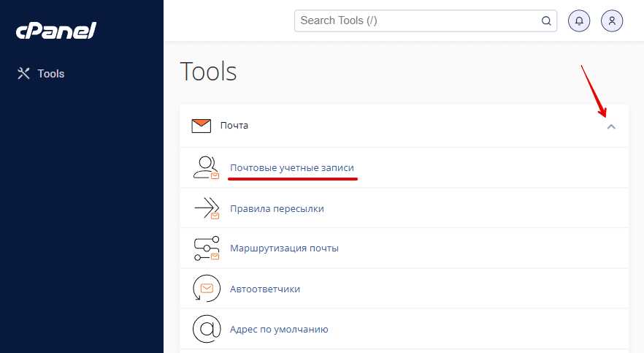The image size is (644, 353).
Task: Click the email routing icon
Action: click(x=206, y=248)
